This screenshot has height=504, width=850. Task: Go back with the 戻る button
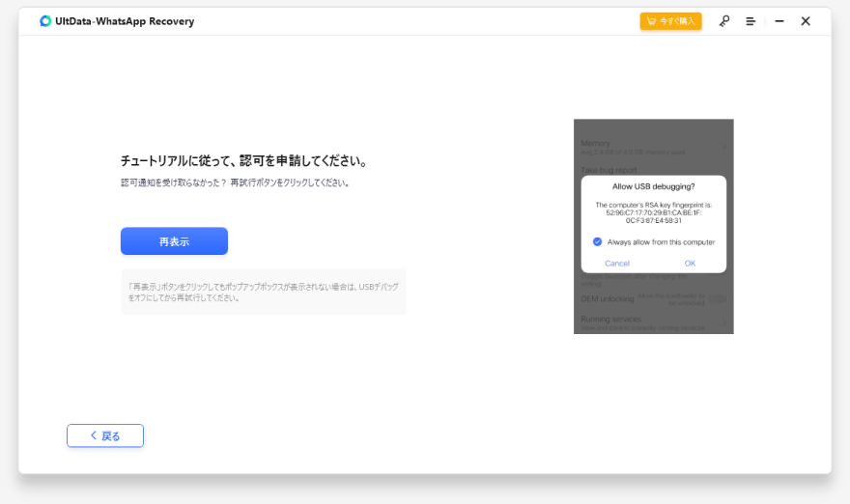[105, 435]
